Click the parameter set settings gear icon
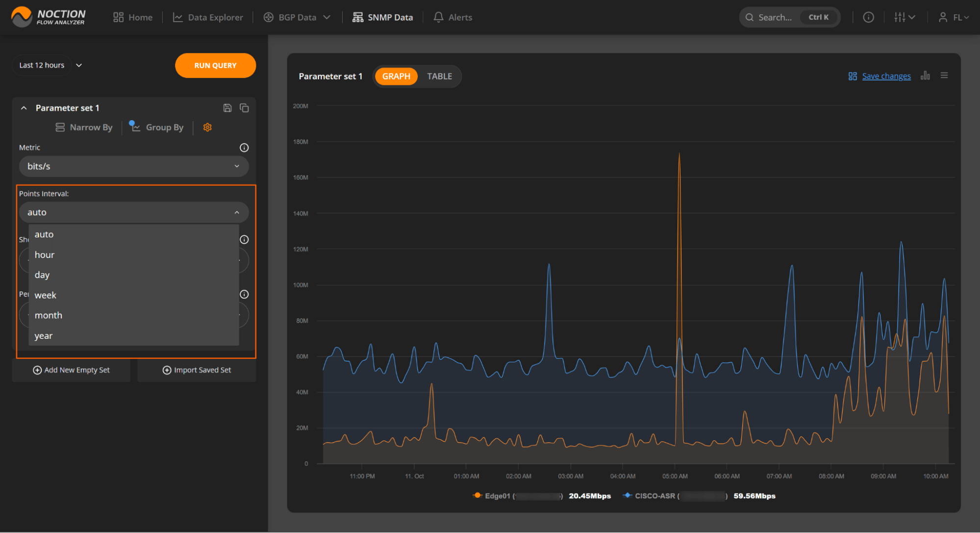 pos(207,127)
